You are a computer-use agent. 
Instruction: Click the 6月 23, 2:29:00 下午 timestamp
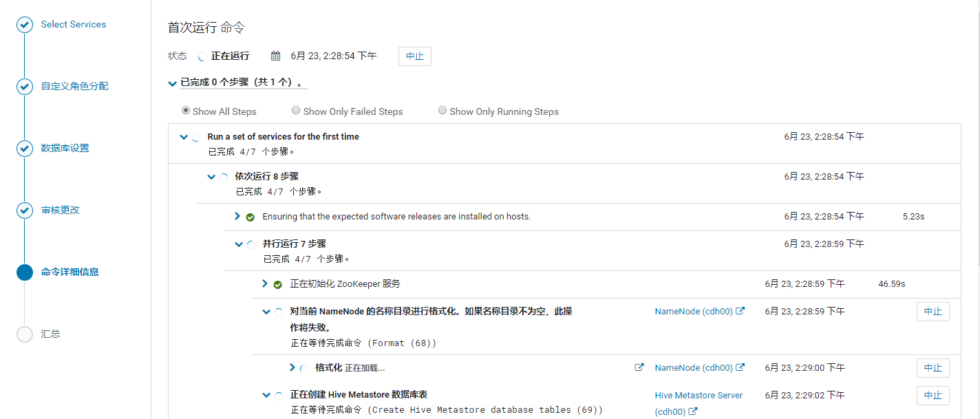805,367
